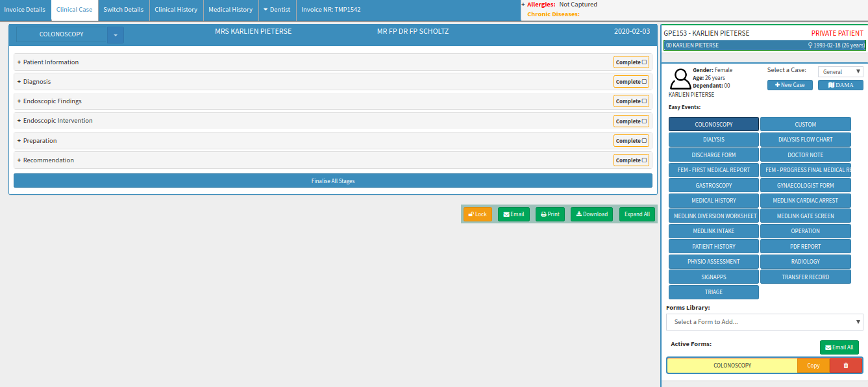Click the red trash icon for COLONOSCOPY form
The image size is (868, 387).
pos(845,366)
